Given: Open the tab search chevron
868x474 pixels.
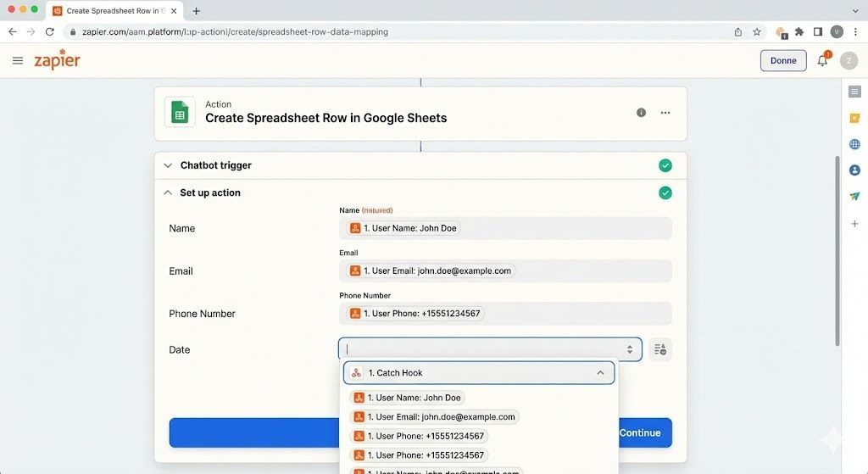Looking at the screenshot, I should pyautogui.click(x=855, y=10).
